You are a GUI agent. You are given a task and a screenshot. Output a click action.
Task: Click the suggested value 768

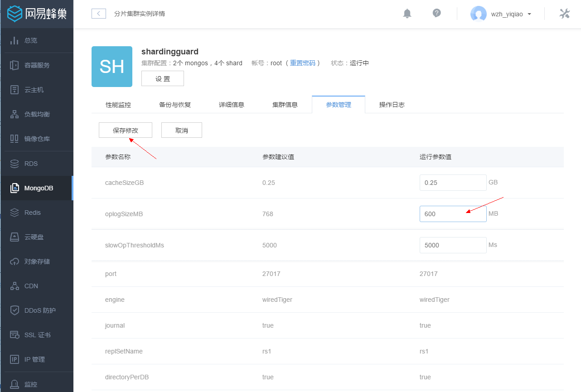(268, 214)
